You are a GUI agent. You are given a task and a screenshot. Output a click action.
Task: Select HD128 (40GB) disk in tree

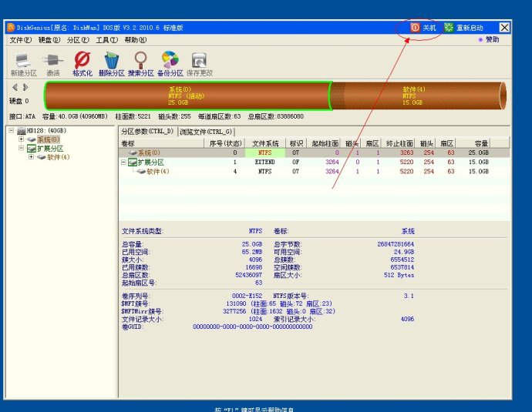pyautogui.click(x=42, y=130)
